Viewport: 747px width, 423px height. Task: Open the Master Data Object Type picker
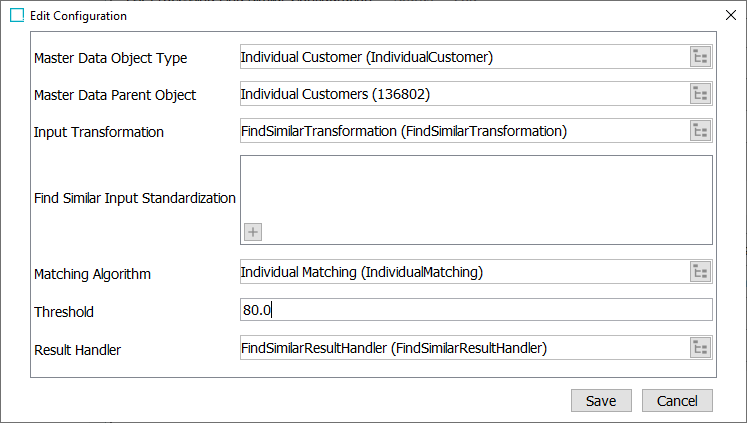pyautogui.click(x=699, y=57)
